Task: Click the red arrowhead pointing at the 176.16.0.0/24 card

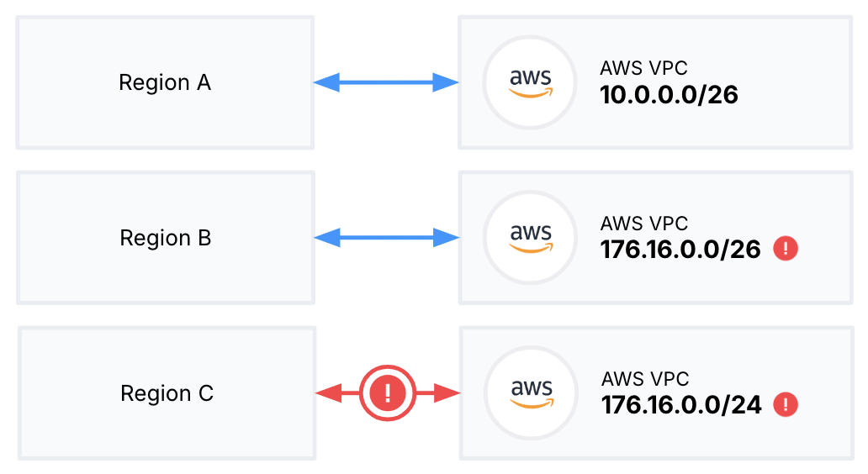Action: [x=448, y=392]
